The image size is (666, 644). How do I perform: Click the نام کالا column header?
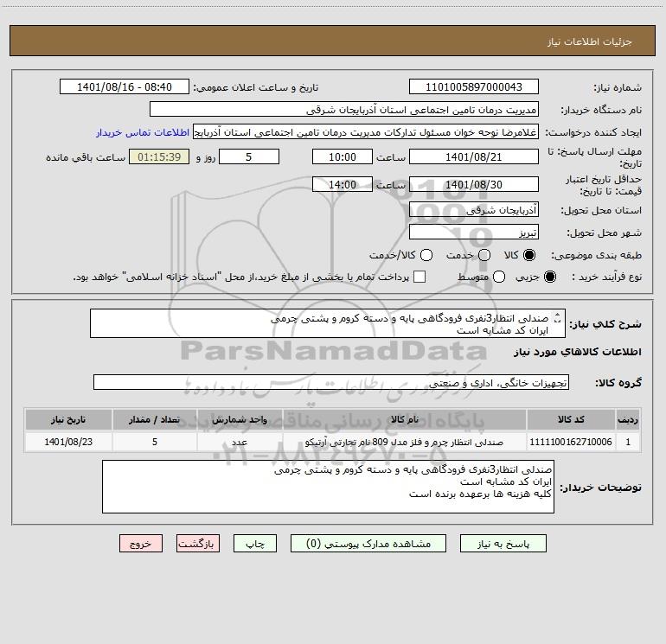point(405,420)
